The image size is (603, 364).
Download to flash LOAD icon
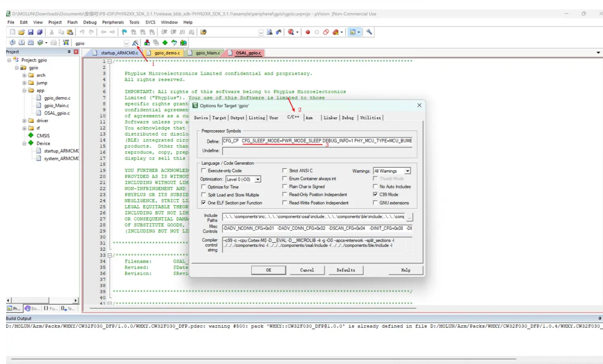click(66, 43)
